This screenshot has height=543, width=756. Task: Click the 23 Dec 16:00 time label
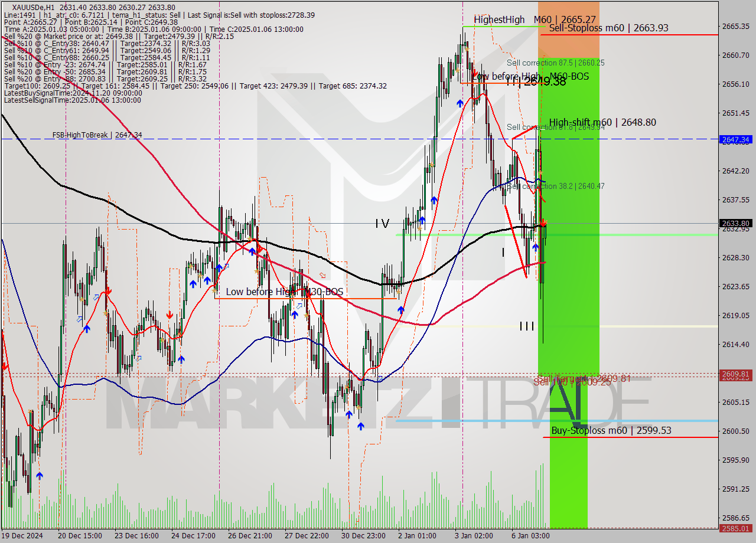136,536
